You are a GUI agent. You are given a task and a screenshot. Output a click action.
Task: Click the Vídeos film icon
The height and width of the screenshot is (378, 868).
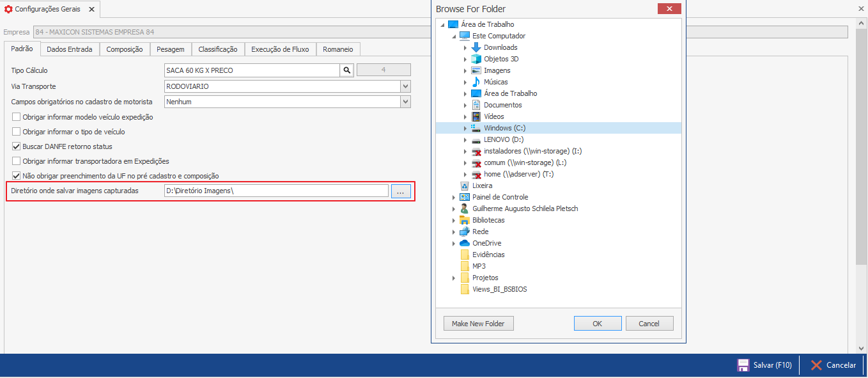[476, 116]
